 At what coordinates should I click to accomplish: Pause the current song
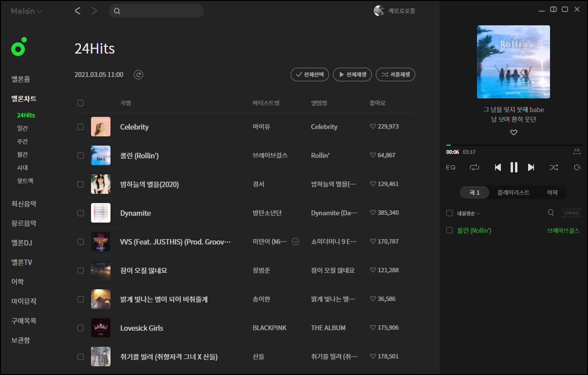click(514, 168)
